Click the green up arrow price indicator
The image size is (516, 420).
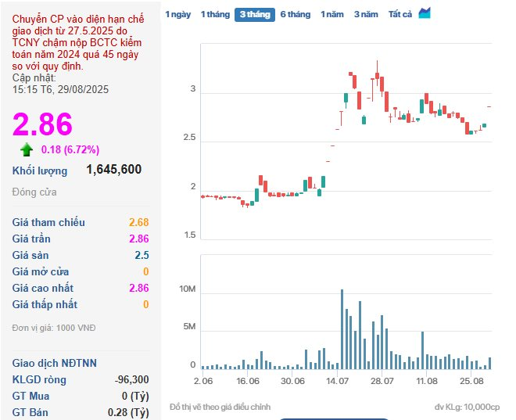pyautogui.click(x=27, y=150)
